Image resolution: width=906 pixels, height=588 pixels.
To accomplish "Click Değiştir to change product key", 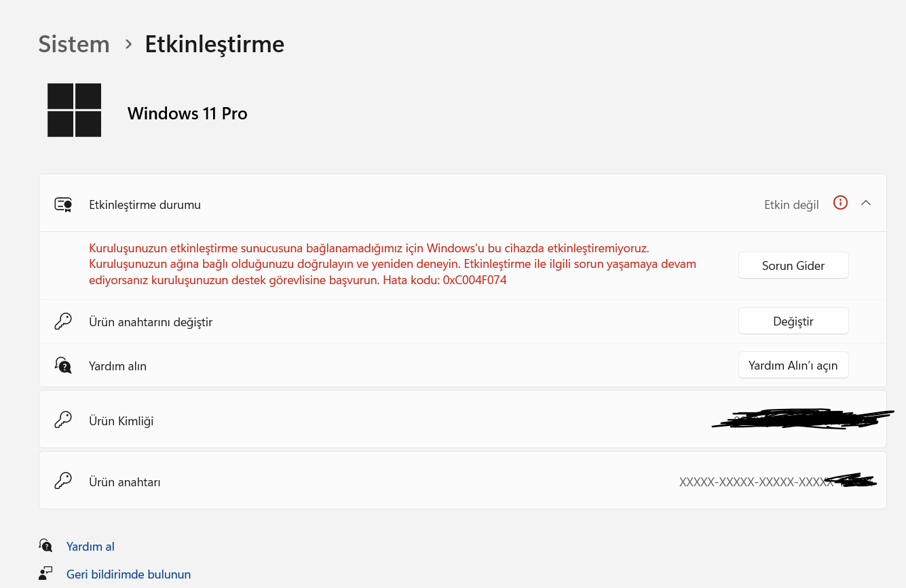I will pos(793,321).
